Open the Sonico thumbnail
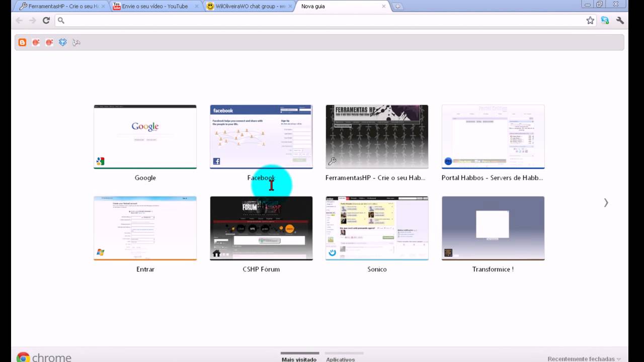Viewport: 644px width, 362px height. pos(377,228)
